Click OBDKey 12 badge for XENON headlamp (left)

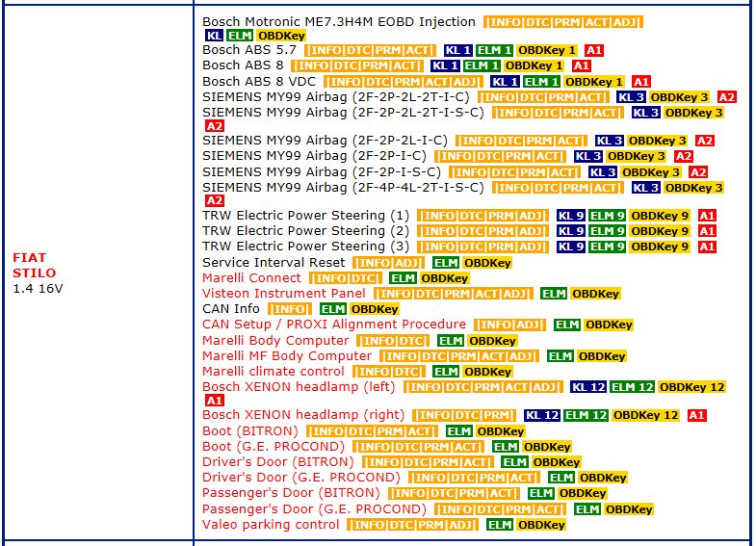pyautogui.click(x=691, y=387)
